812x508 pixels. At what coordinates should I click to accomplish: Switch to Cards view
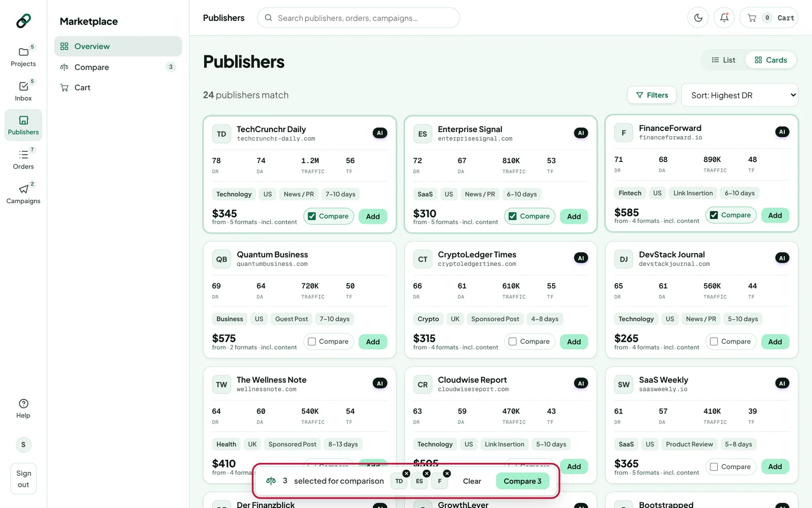coord(771,60)
